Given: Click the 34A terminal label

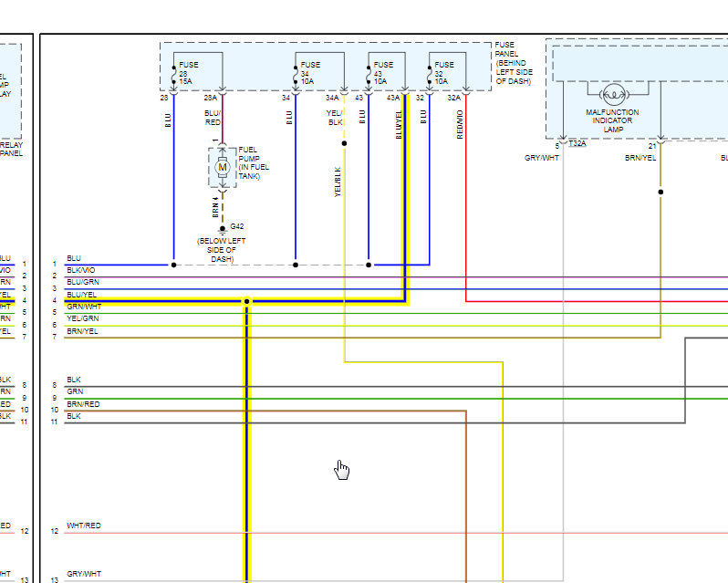Looking at the screenshot, I should click(332, 98).
